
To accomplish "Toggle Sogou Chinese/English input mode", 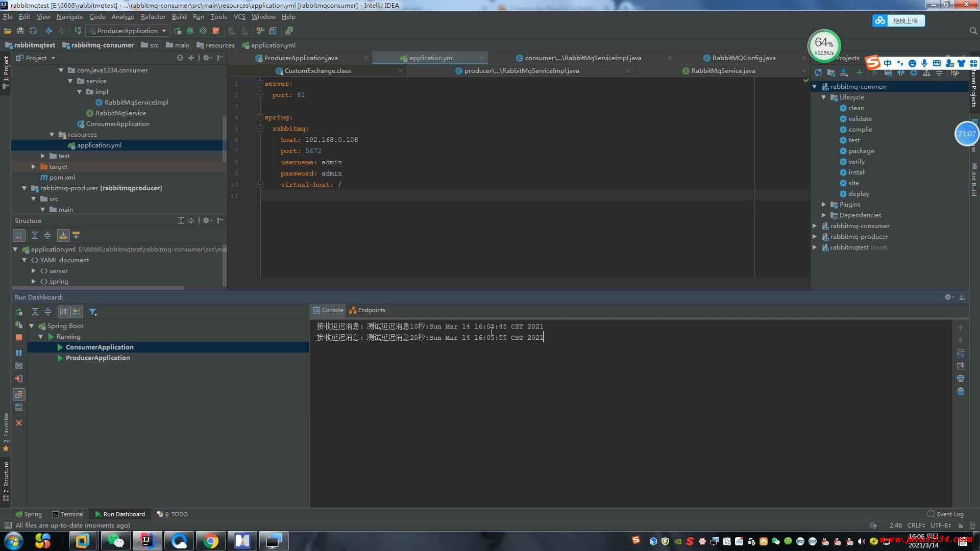I will pos(888,63).
